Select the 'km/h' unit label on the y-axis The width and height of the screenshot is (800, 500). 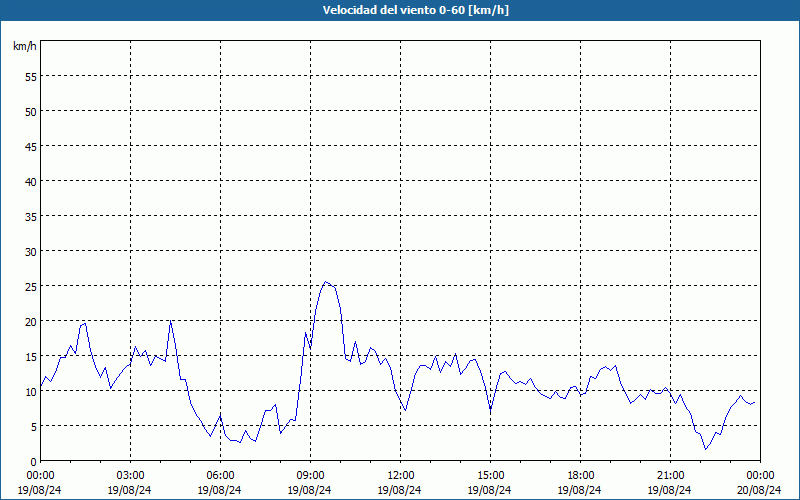point(24,46)
